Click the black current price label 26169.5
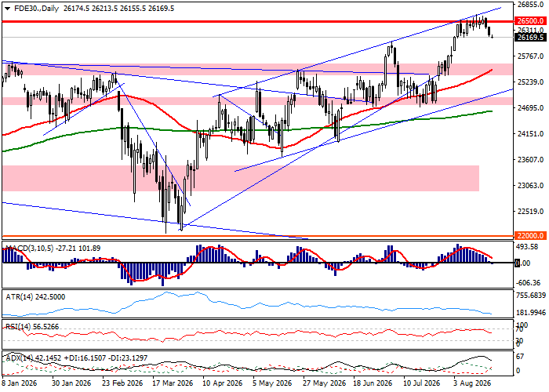The height and width of the screenshot is (392, 549). (x=530, y=38)
